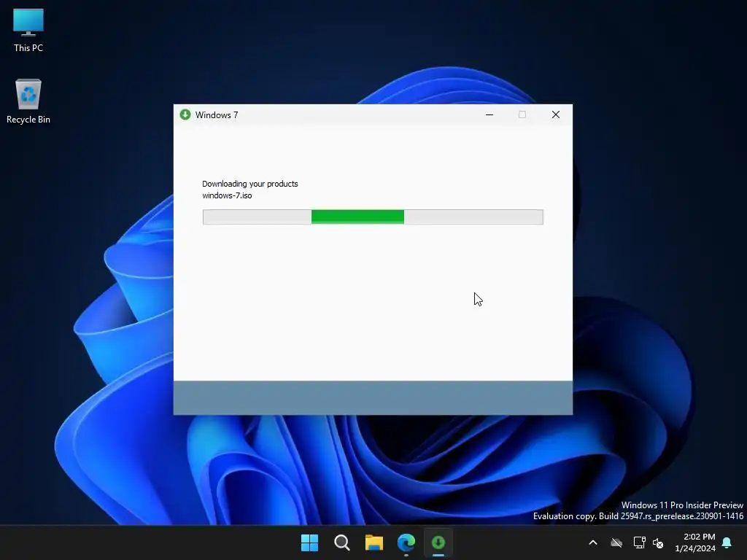This screenshot has width=747, height=560.
Task: Click the 'Downloading your products' text
Action: 249,184
